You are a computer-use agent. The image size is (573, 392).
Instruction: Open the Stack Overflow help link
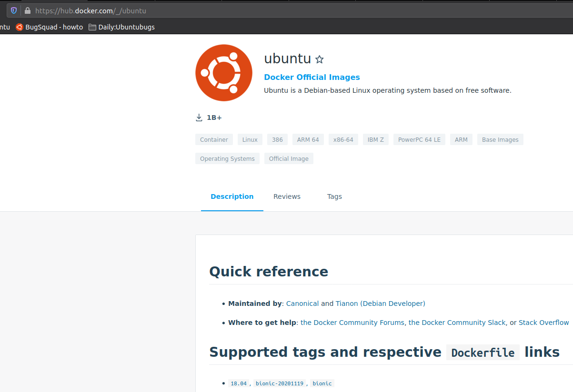point(543,323)
